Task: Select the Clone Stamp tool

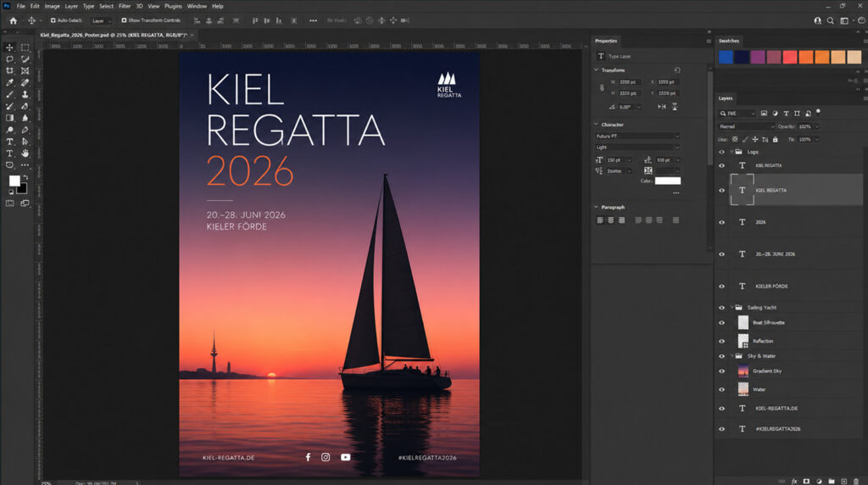Action: click(x=25, y=94)
